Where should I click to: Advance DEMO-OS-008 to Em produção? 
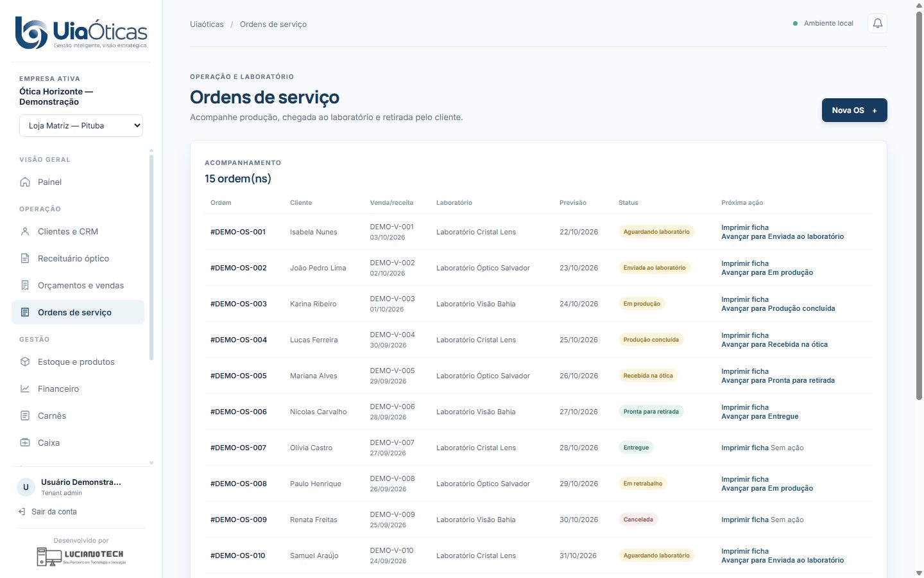767,488
